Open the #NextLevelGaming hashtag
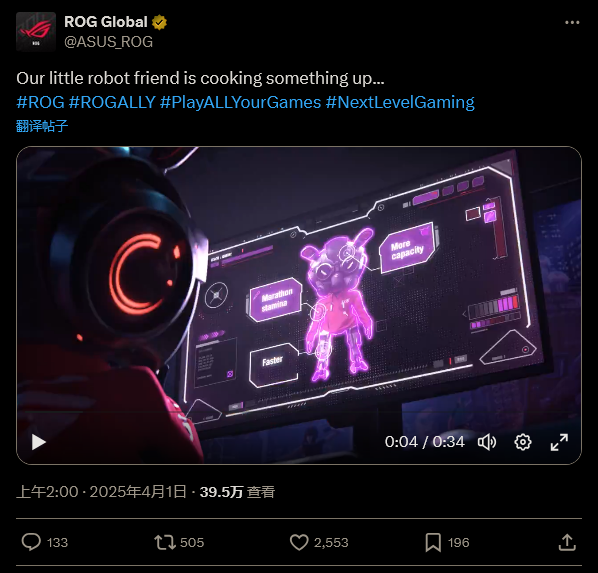 (x=400, y=102)
